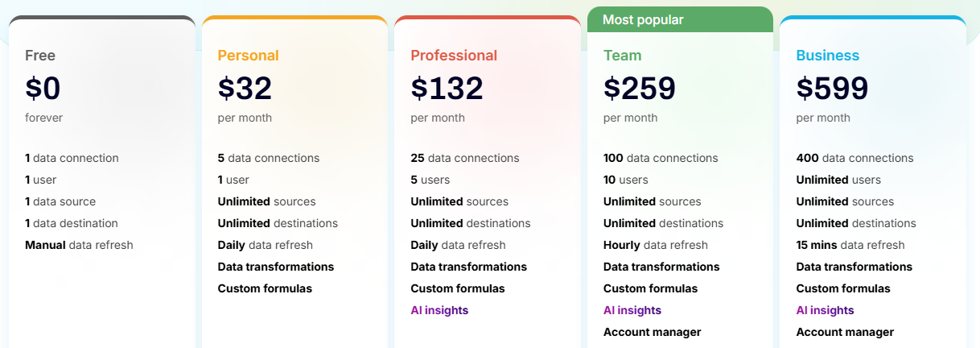
Task: Select the Free plan heading
Action: click(x=40, y=56)
